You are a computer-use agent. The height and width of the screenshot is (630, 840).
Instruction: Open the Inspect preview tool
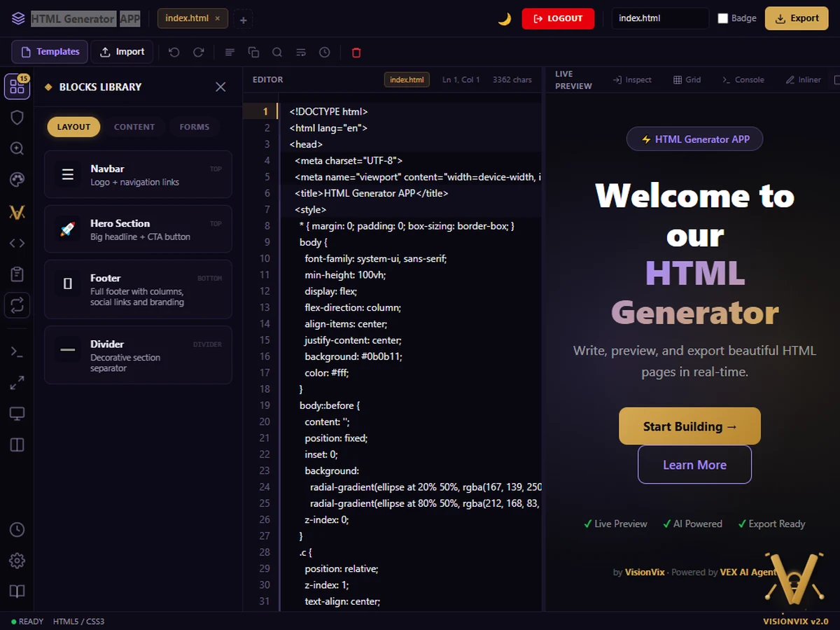(632, 80)
